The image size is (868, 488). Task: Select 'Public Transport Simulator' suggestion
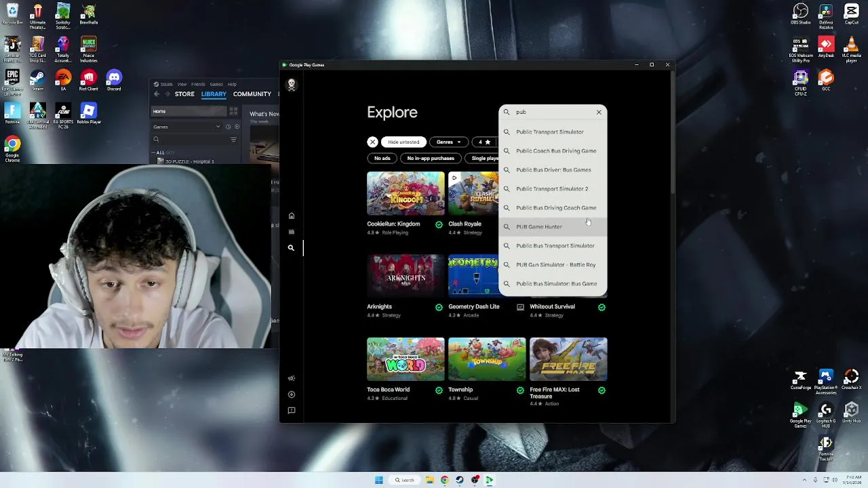tap(553, 132)
